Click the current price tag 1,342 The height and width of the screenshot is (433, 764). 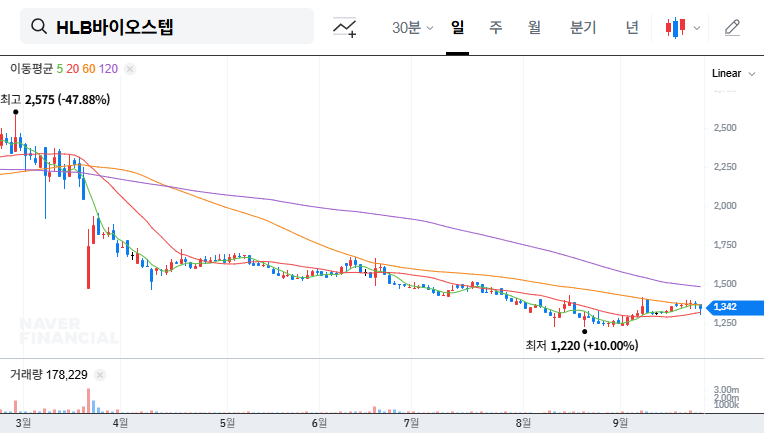[735, 307]
